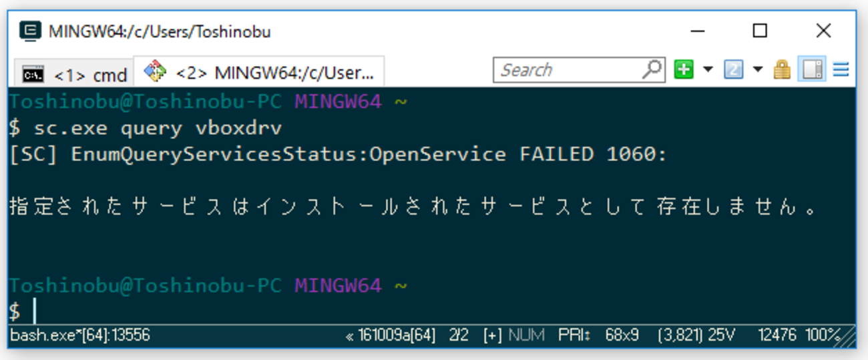Toggle the Lock/Unlock padlock icon
This screenshot has width=868, height=360.
(x=783, y=69)
